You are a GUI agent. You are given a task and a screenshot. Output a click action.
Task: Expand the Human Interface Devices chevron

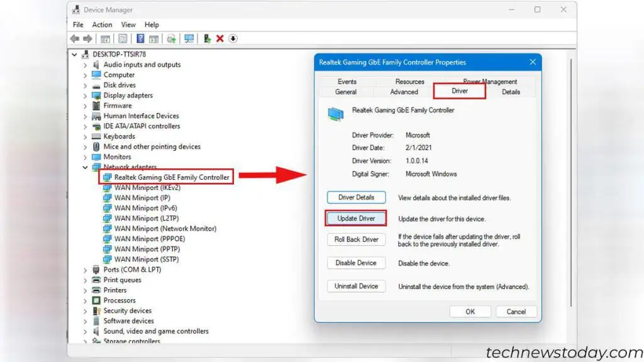pos(85,116)
